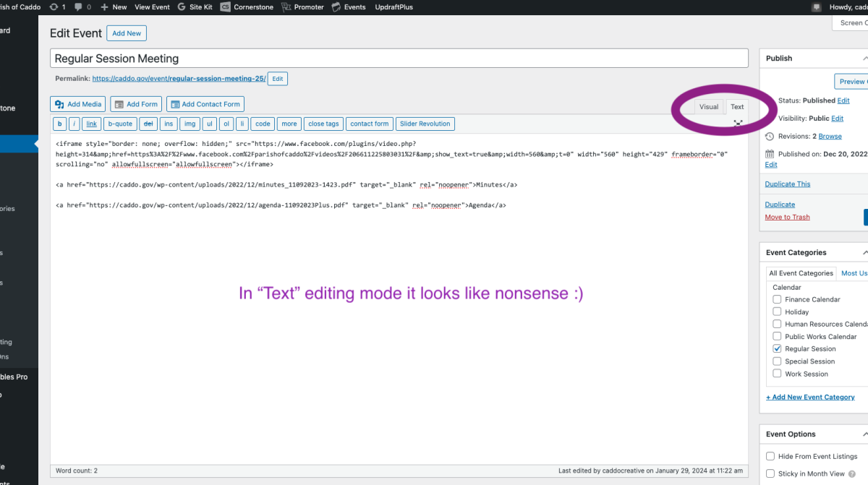Enable Hide From Event Listings
The width and height of the screenshot is (868, 485).
coord(770,456)
